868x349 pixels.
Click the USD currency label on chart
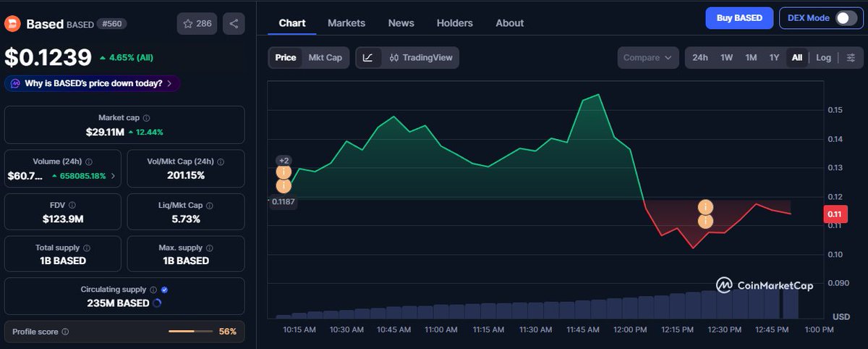click(x=841, y=317)
